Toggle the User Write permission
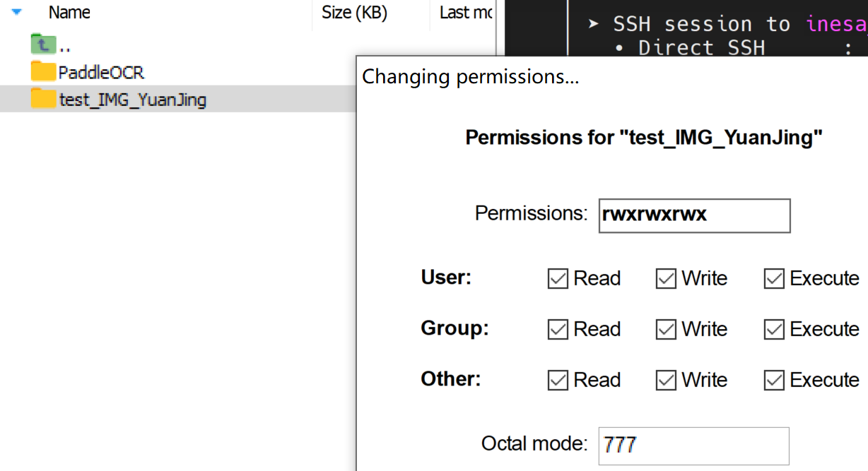868x471 pixels. point(666,279)
